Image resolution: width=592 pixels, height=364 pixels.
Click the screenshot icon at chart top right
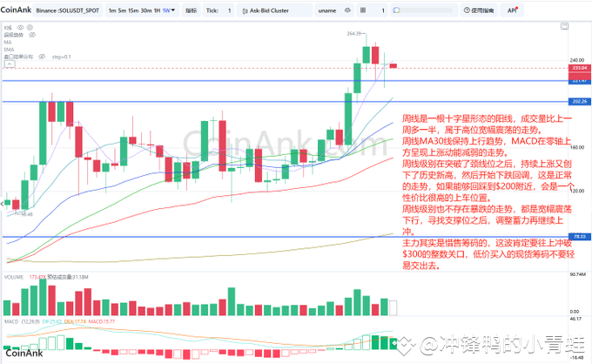click(x=564, y=26)
